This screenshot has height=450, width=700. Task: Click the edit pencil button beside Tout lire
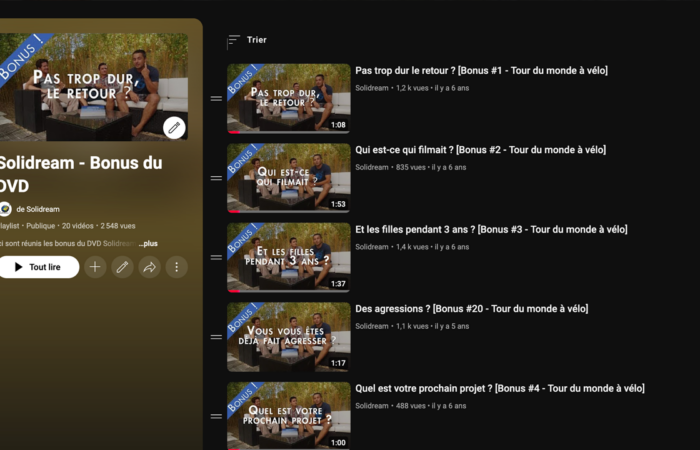122,267
